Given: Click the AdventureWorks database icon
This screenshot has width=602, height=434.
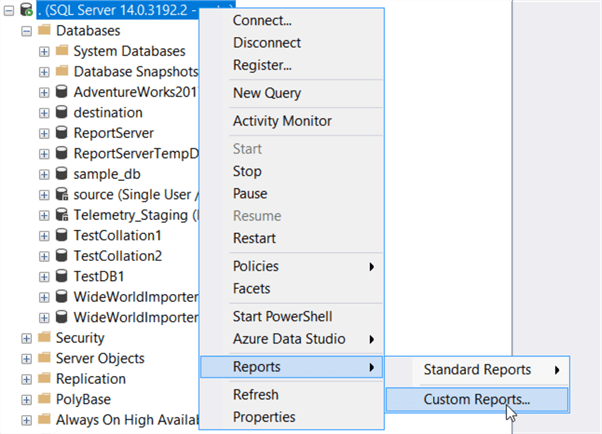Looking at the screenshot, I should point(61,91).
